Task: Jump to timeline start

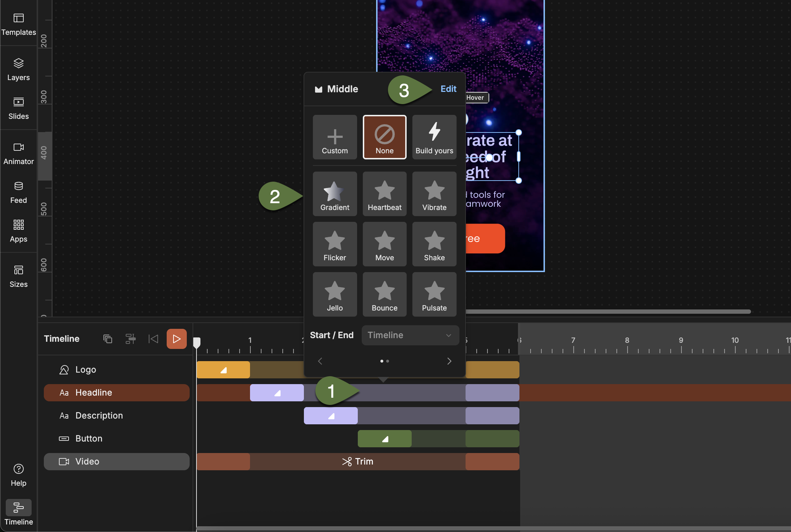Action: (x=153, y=339)
